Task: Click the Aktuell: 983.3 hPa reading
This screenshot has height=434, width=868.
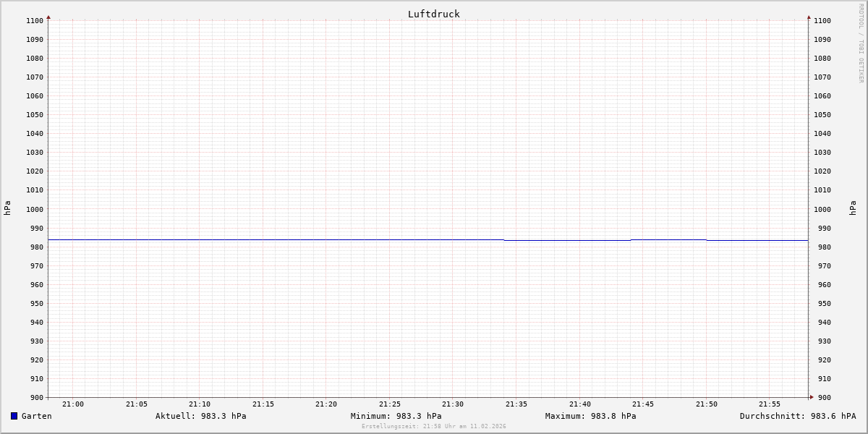Action: [x=200, y=416]
